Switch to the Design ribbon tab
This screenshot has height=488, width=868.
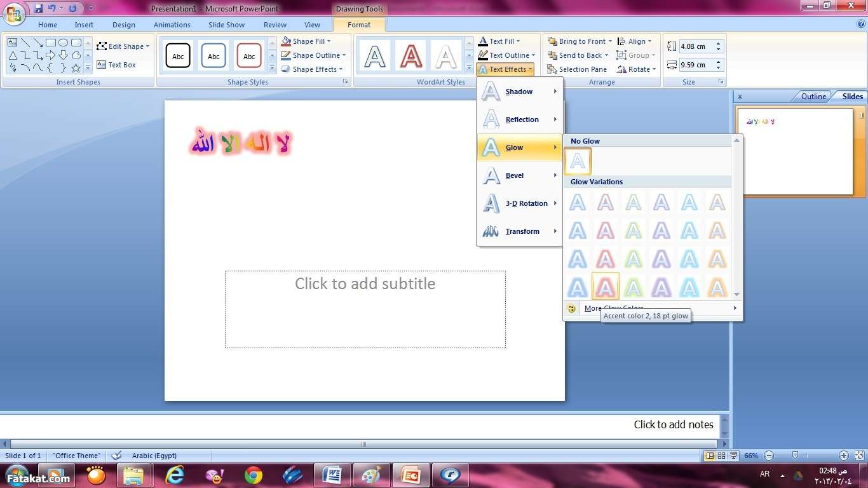(124, 25)
